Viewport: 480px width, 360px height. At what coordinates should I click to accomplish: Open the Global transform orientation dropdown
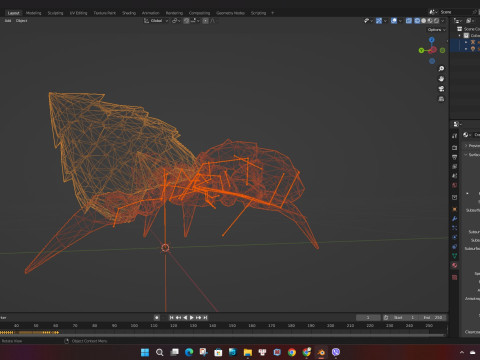pyautogui.click(x=156, y=21)
